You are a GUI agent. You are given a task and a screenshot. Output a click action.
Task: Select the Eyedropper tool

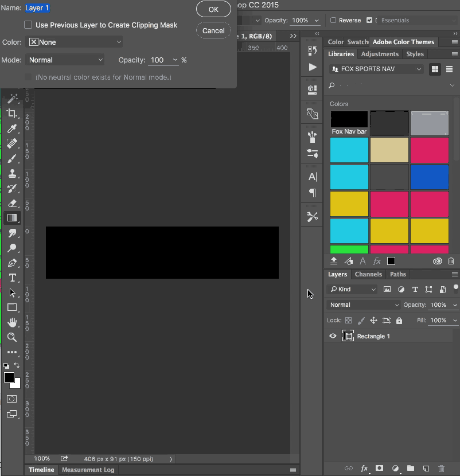12,128
